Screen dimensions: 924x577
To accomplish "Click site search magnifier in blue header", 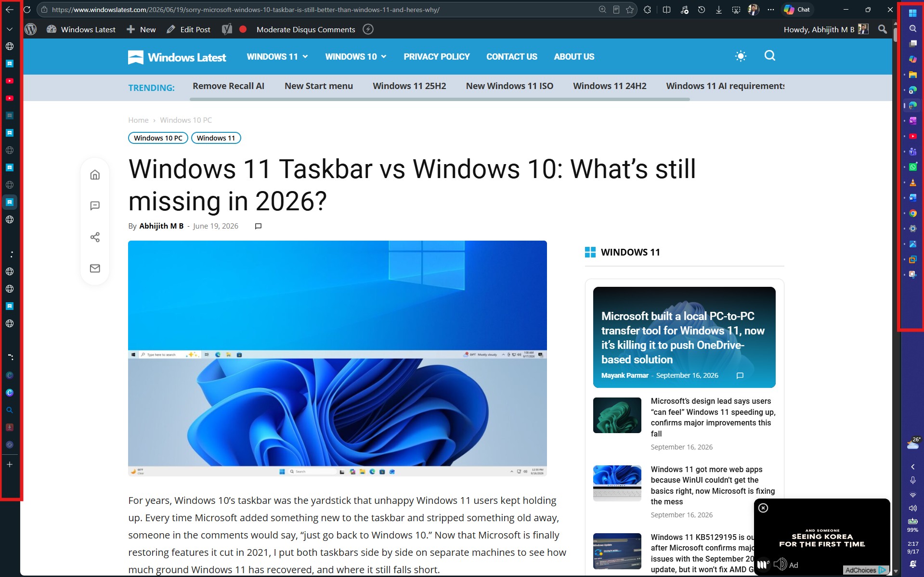I will pyautogui.click(x=770, y=56).
